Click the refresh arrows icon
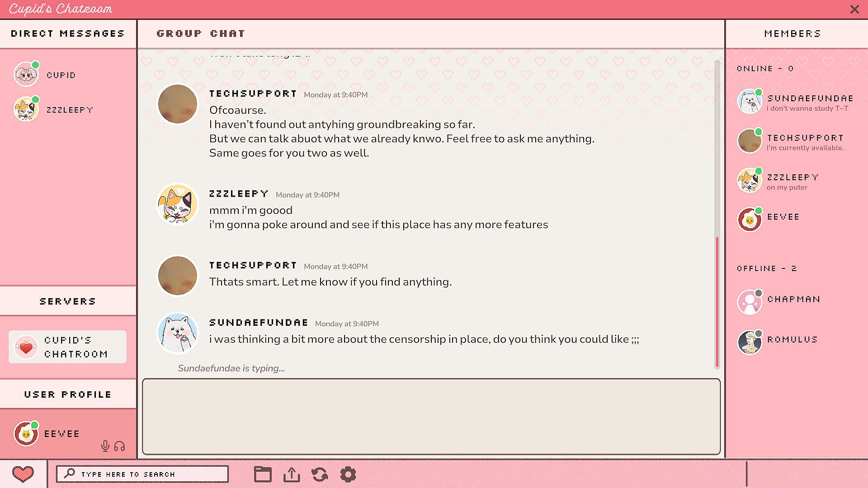868x488 pixels. tap(320, 474)
